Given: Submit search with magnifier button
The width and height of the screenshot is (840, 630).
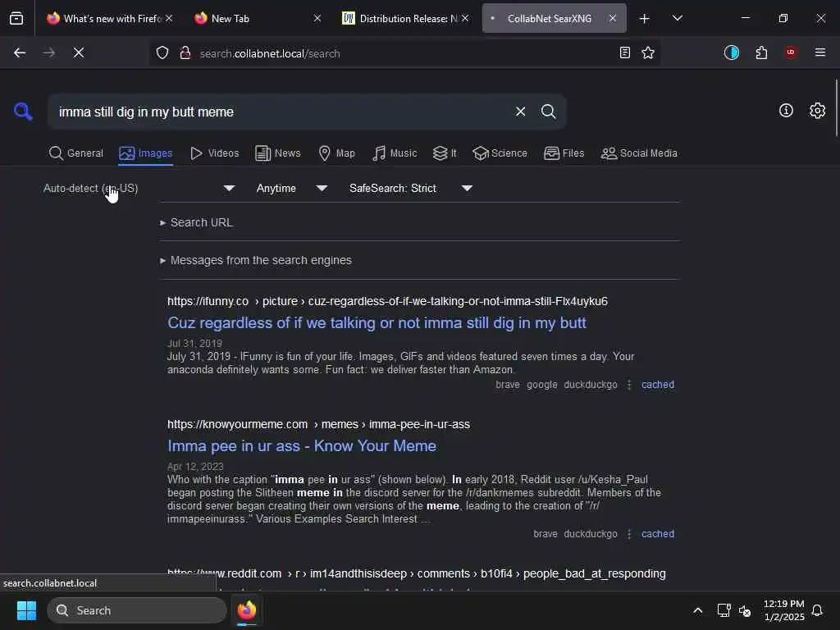Looking at the screenshot, I should tap(548, 112).
